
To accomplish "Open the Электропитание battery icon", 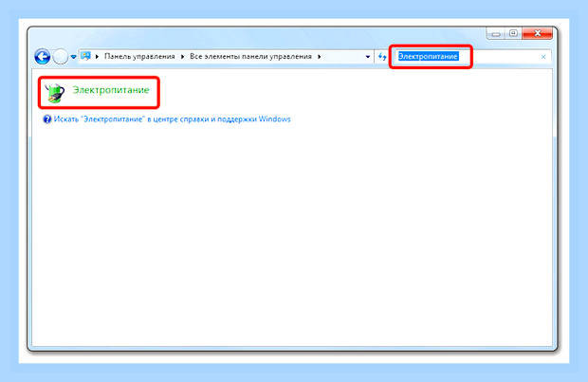I will coord(55,93).
